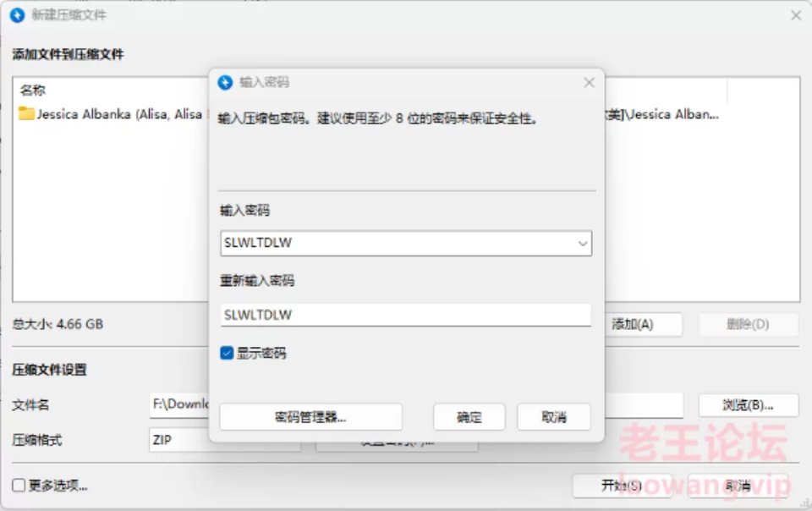Enable the 更多选项 checkbox

[19, 485]
